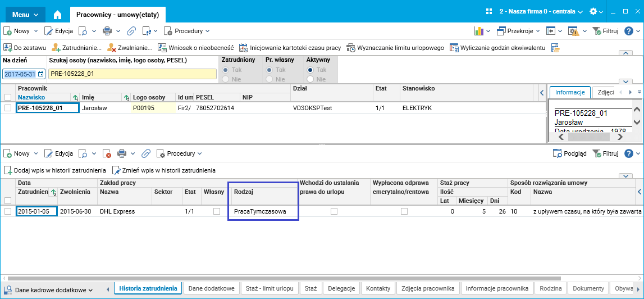Image resolution: width=644 pixels, height=299 pixels.
Task: Select the Aktywny Nie radio button
Action: point(310,79)
